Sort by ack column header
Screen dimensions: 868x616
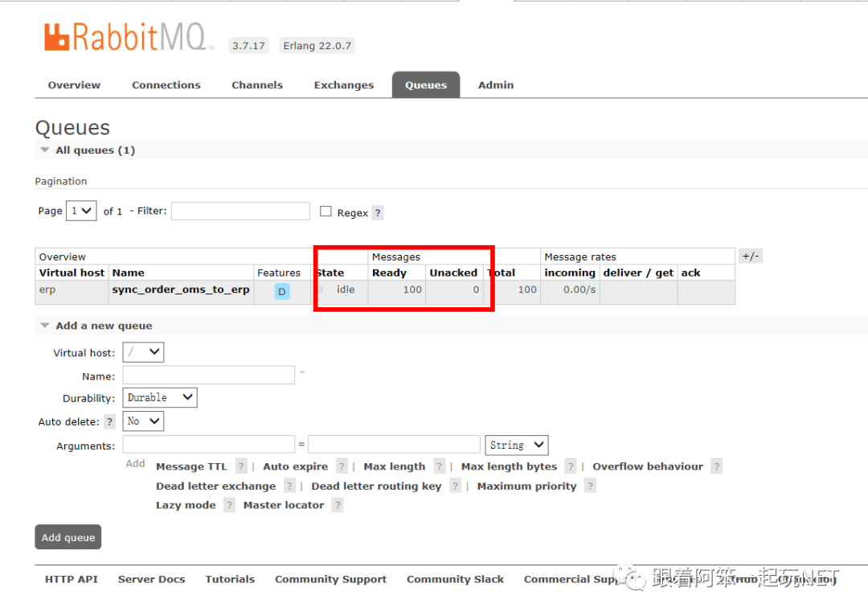(691, 273)
